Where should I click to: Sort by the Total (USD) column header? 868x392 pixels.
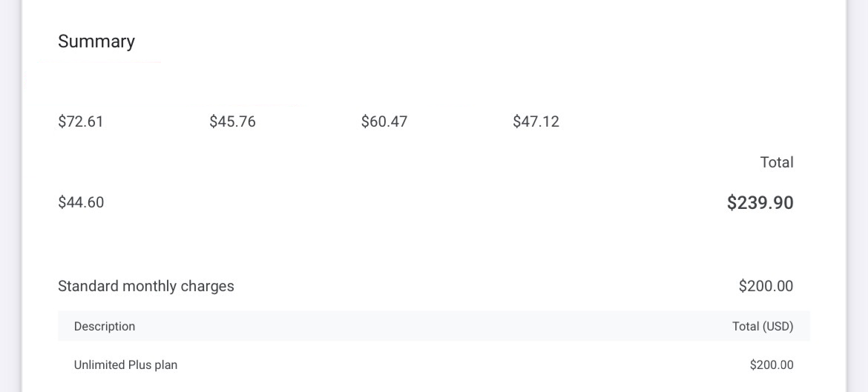[x=763, y=326]
